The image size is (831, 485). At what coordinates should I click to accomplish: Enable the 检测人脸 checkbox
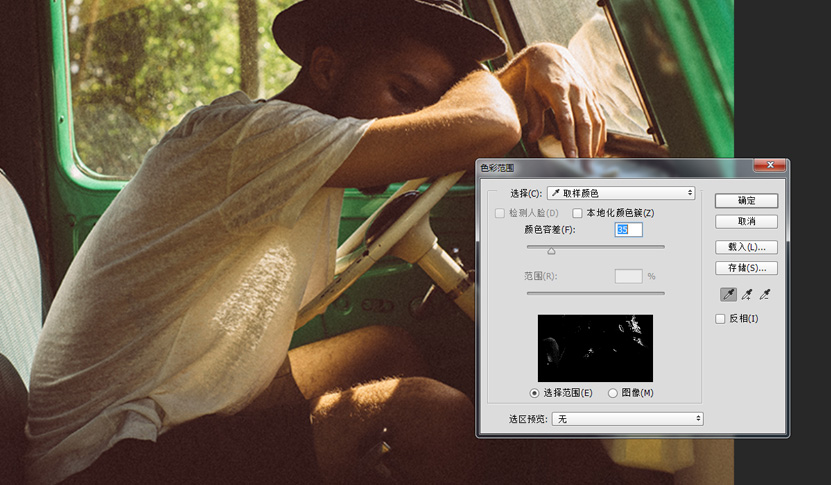[x=500, y=213]
